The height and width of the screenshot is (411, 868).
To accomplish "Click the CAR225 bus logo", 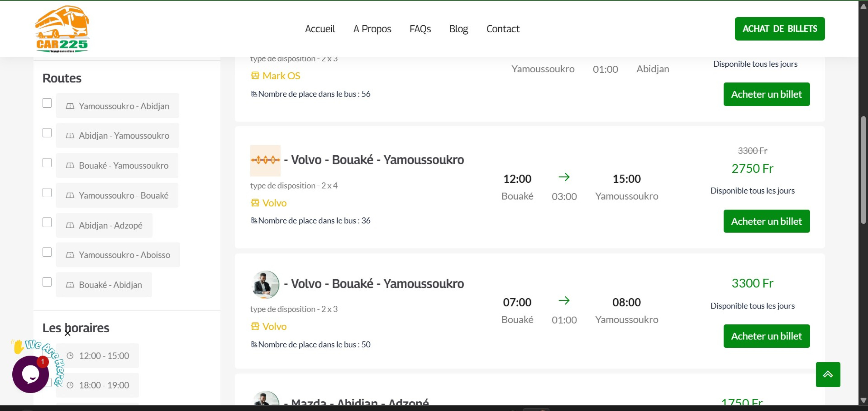I will point(62,29).
